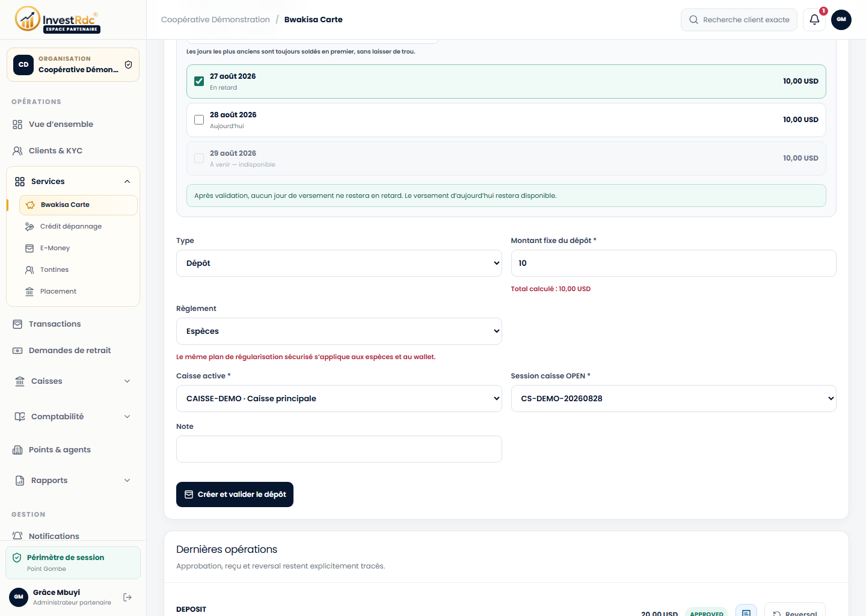Open the Caisse active dropdown
Image resolution: width=866 pixels, height=616 pixels.
pos(339,399)
